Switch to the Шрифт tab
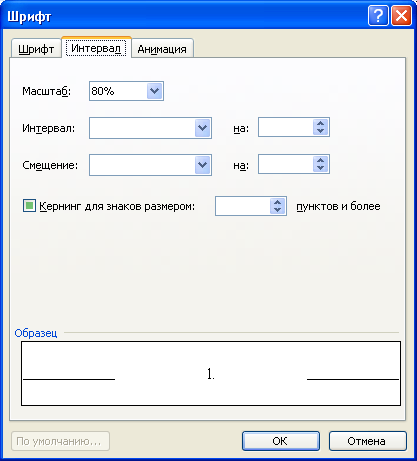417x461 pixels. [36, 49]
